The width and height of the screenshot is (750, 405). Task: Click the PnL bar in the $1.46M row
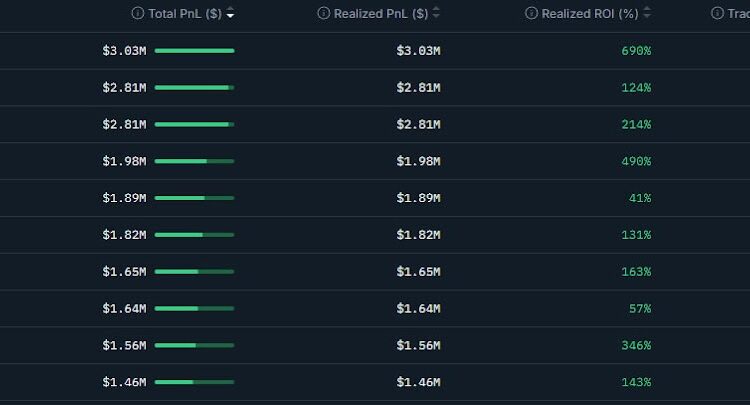(194, 382)
